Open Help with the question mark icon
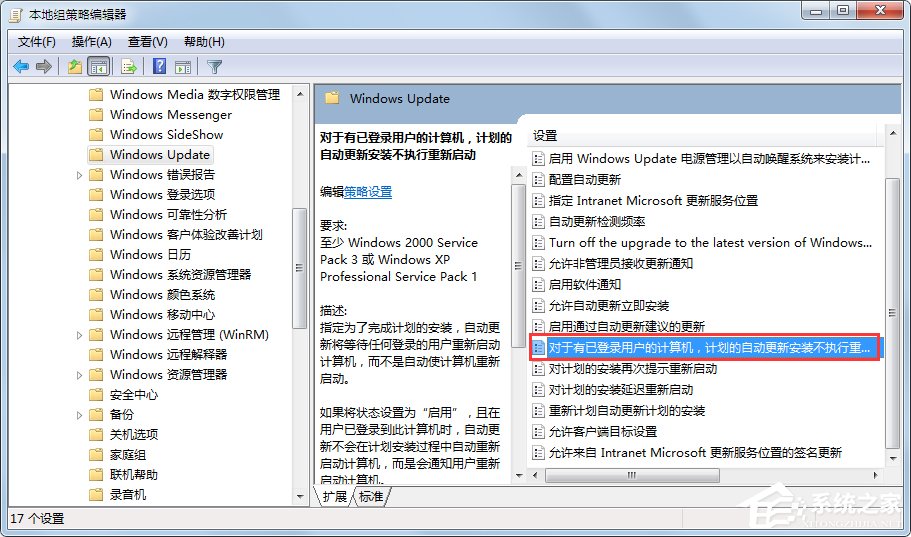This screenshot has height=537, width=911. point(159,67)
